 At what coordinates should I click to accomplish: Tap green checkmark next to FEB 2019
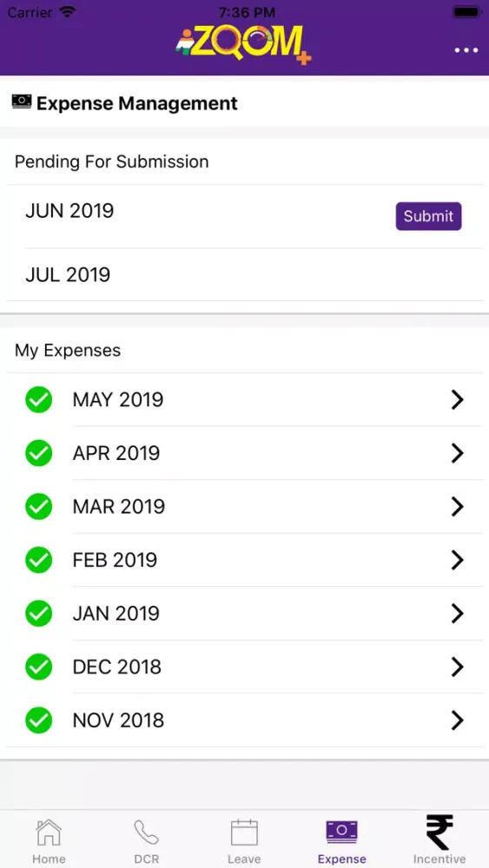pyautogui.click(x=39, y=560)
